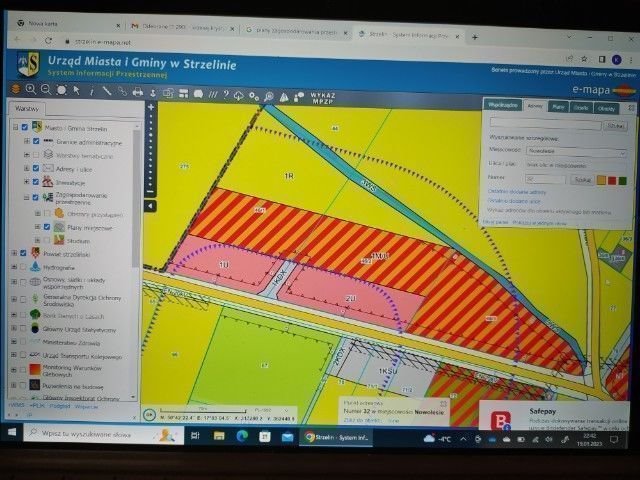This screenshot has width=640, height=480.
Task: Expand the Granice administracyjne tree node
Action: coord(26,142)
